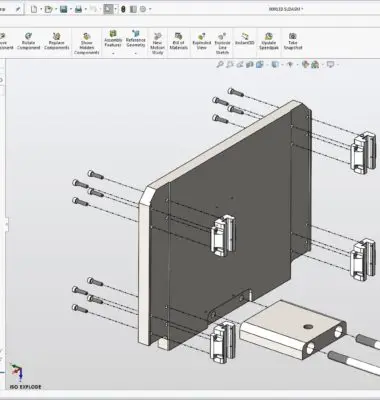Click the Print icon

tap(79, 9)
